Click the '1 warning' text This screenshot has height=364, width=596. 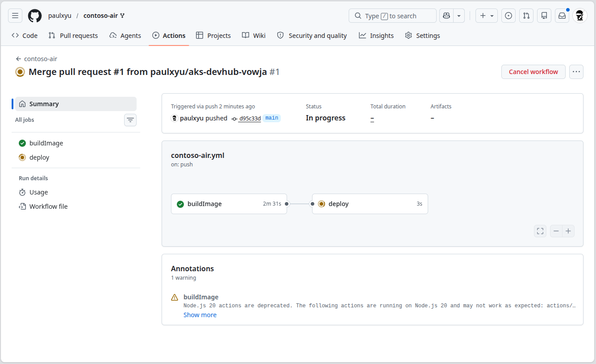click(183, 278)
